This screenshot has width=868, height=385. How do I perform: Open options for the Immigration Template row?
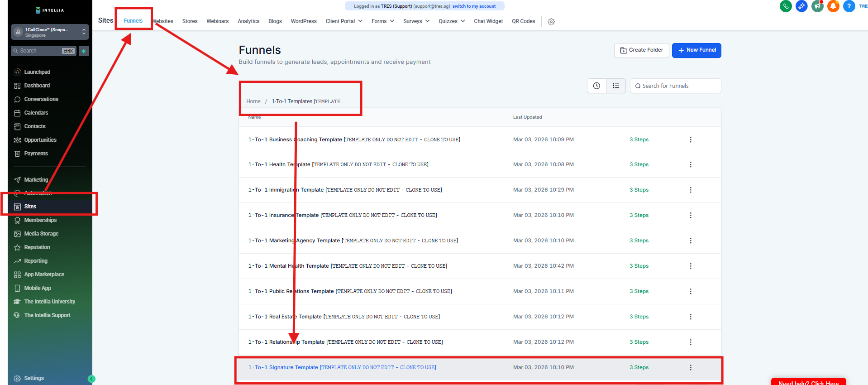[691, 190]
